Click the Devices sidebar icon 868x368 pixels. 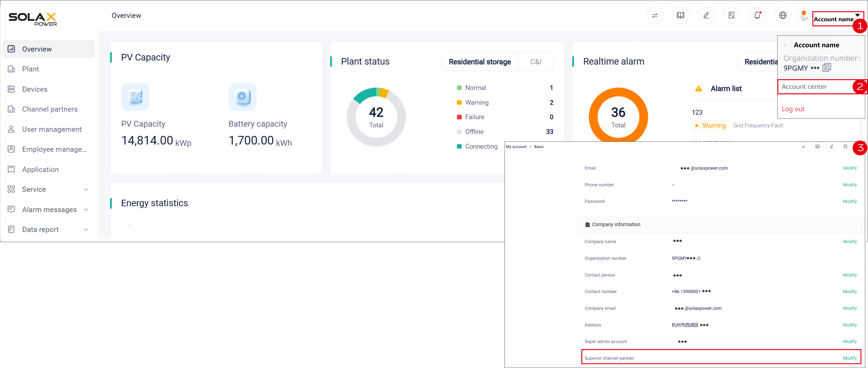point(11,89)
